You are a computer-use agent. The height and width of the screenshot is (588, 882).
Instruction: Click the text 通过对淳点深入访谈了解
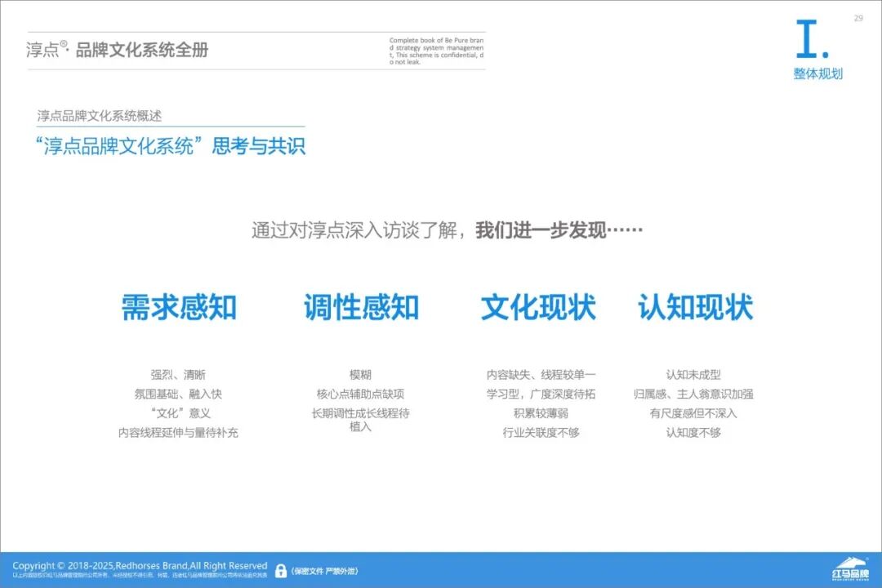354,230
